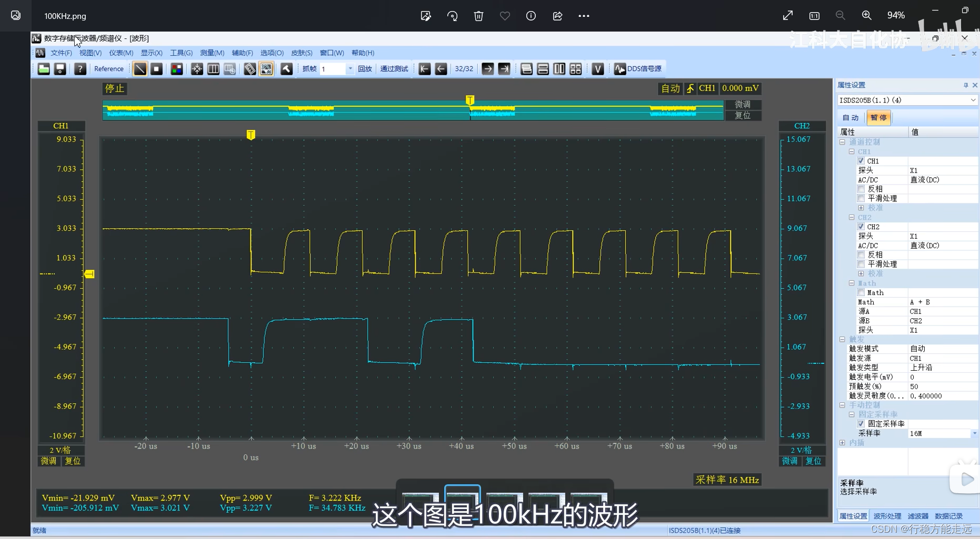Screen dimensions: 980x539
Task: Click the hammer tool icon
Action: tap(286, 69)
